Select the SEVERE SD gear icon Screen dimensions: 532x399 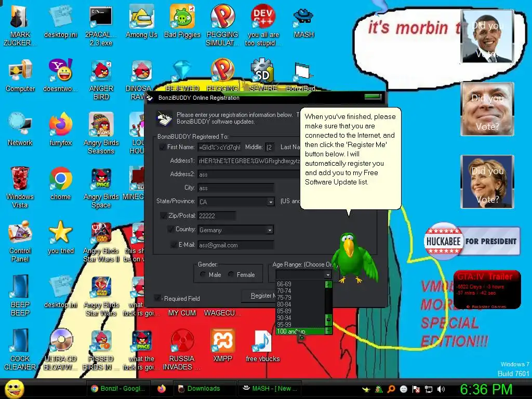(x=263, y=75)
